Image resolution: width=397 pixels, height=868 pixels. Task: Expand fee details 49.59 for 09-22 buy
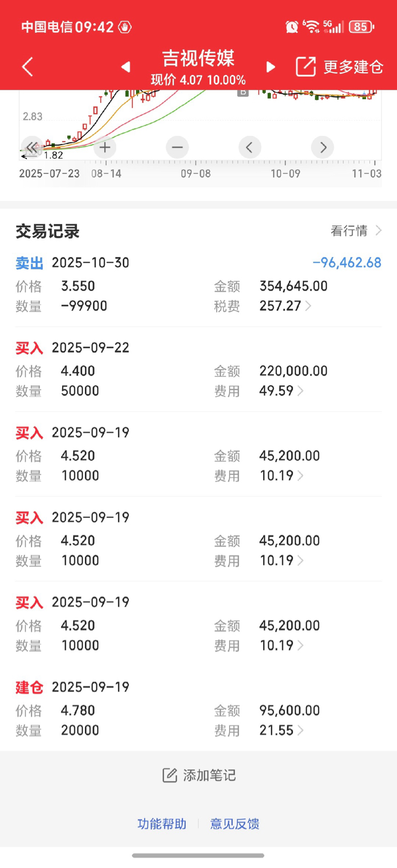click(x=281, y=390)
